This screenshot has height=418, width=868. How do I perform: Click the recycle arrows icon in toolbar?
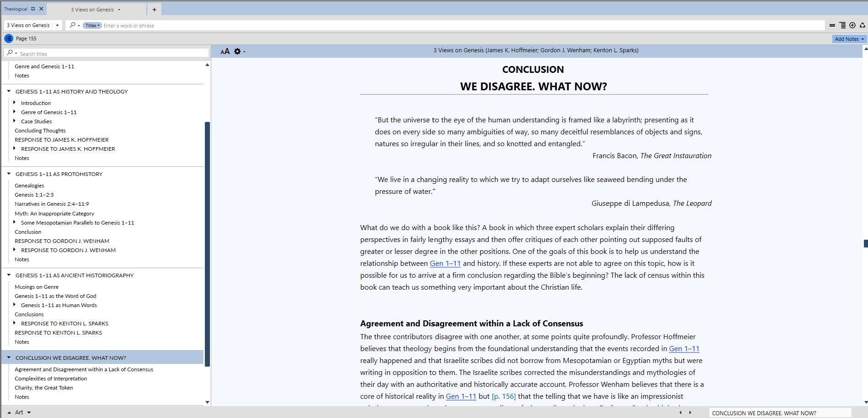862,26
